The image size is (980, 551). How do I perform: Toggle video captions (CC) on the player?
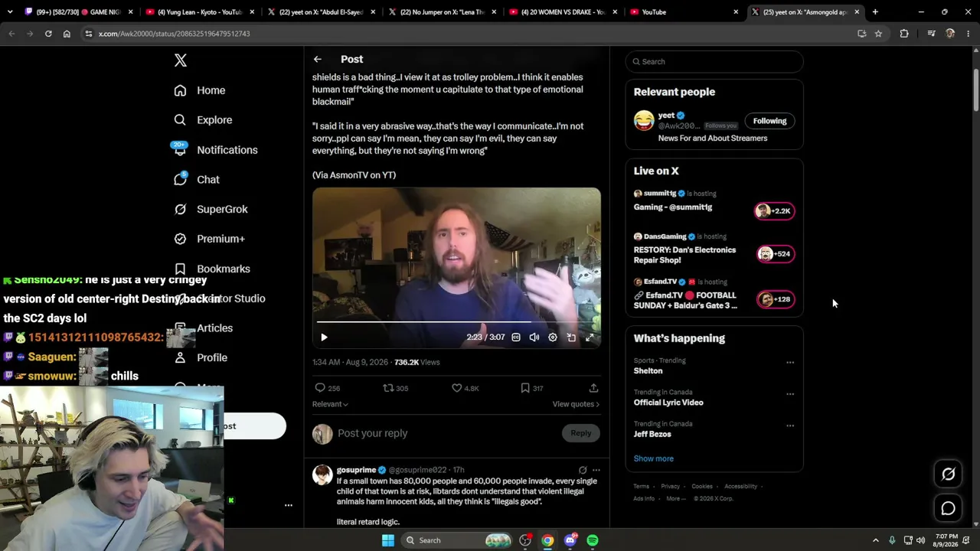516,337
